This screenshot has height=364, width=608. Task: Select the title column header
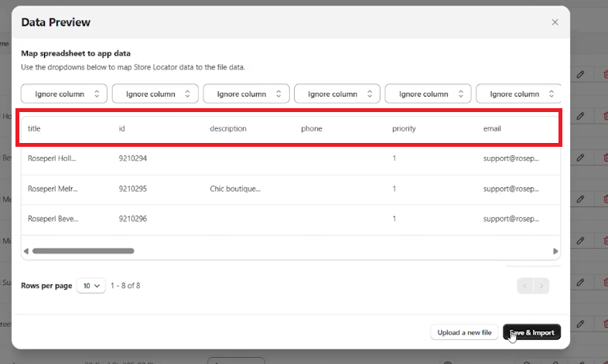pyautogui.click(x=34, y=128)
